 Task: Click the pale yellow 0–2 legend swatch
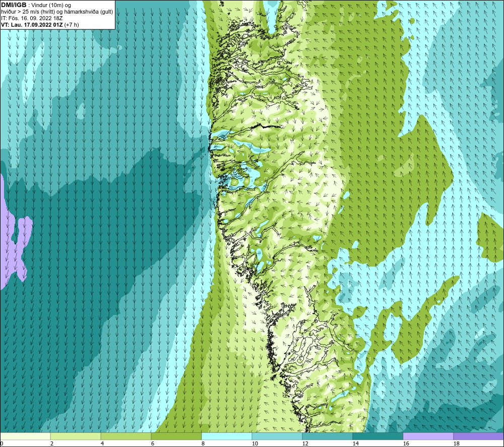(x=25, y=436)
